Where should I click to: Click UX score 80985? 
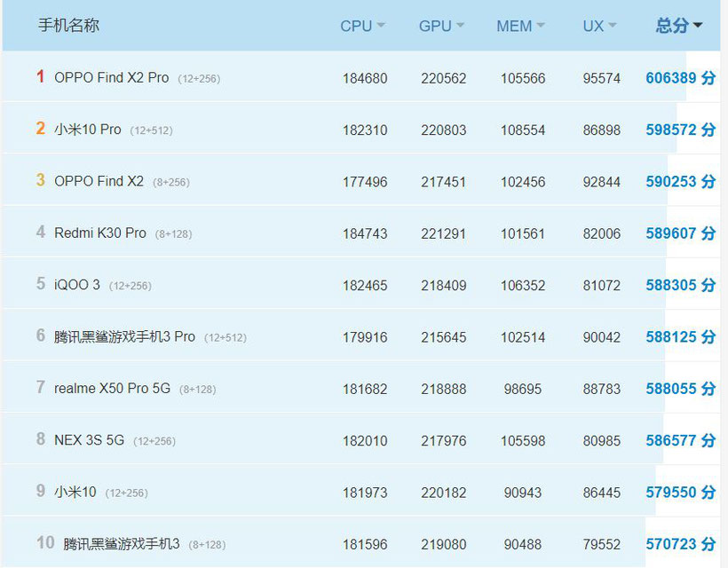click(602, 441)
